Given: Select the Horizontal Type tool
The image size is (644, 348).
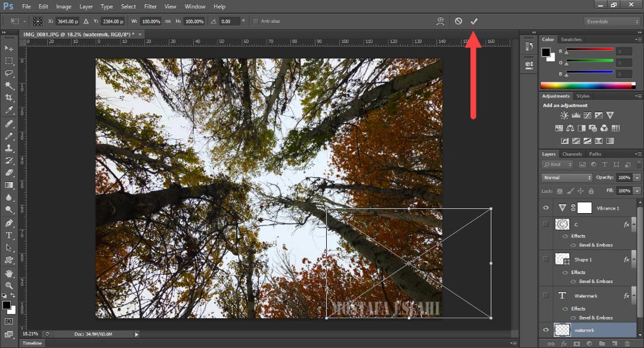Looking at the screenshot, I should click(9, 235).
